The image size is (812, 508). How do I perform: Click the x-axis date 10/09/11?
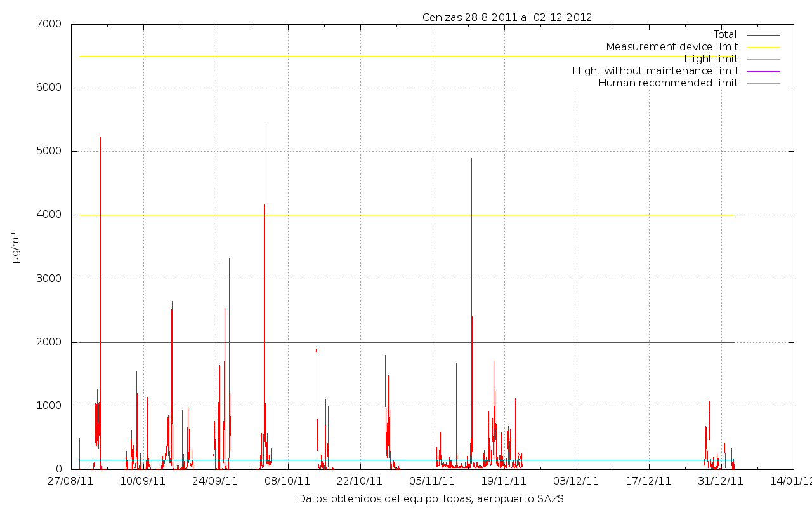[143, 481]
